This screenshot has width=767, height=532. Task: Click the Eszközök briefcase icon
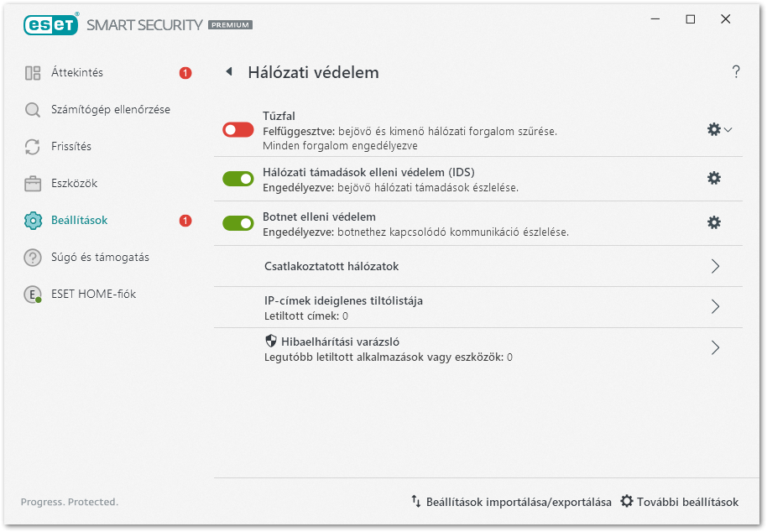pos(33,184)
